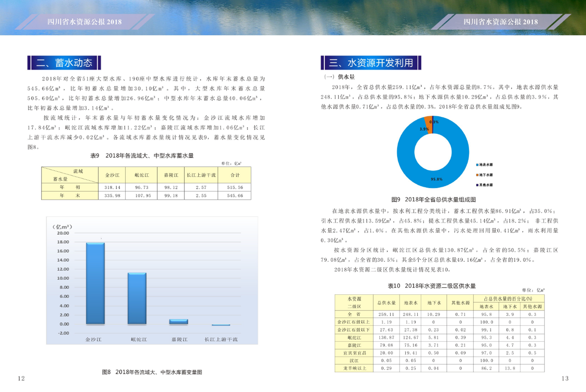Select the 占总供水量的百分比(%) header in table 10
Image resolution: width=586 pixels, height=392 pixels.
pyautogui.click(x=508, y=299)
